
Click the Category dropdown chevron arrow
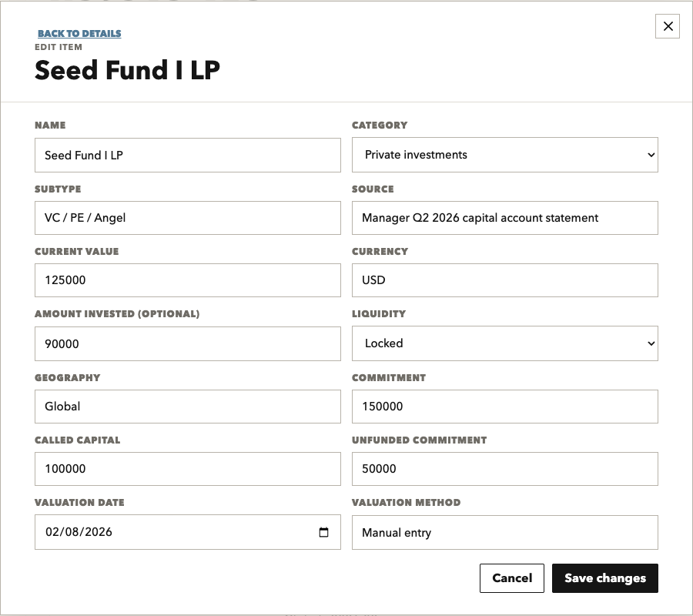point(651,155)
